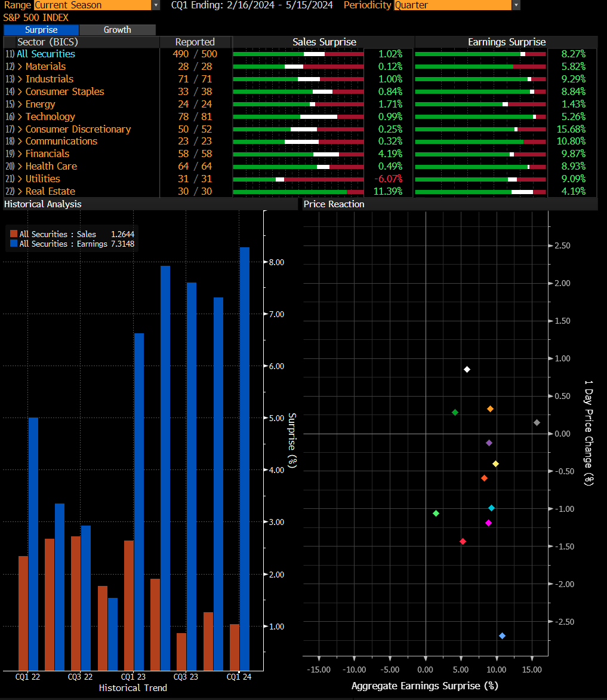
Task: Select the Quarter periodicity field
Action: pos(452,5)
